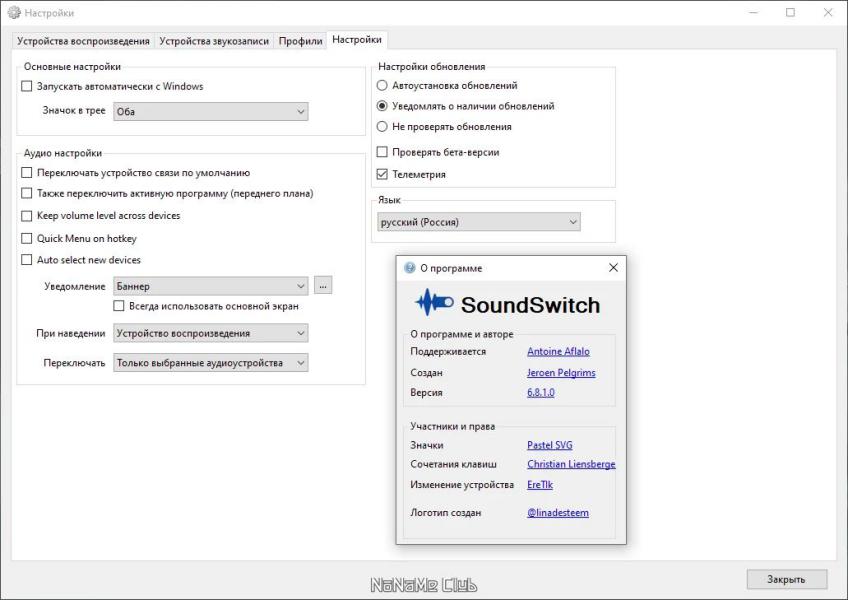This screenshot has width=848, height=600.
Task: Click the About dialog help icon
Action: (x=410, y=268)
